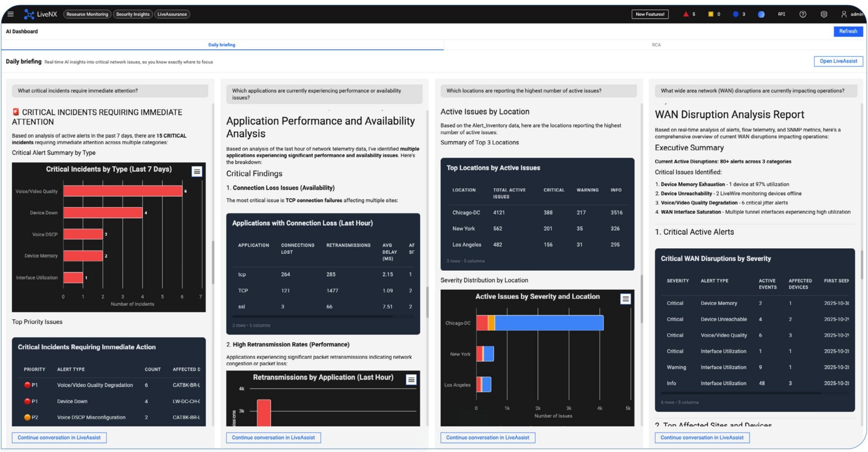868x452 pixels.
Task: Open the LiveAssurance menu
Action: tap(172, 14)
